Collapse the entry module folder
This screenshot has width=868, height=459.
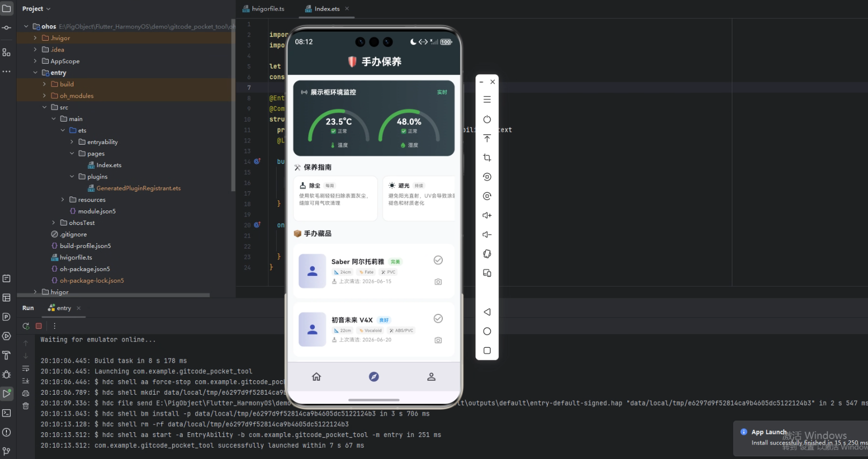[35, 73]
